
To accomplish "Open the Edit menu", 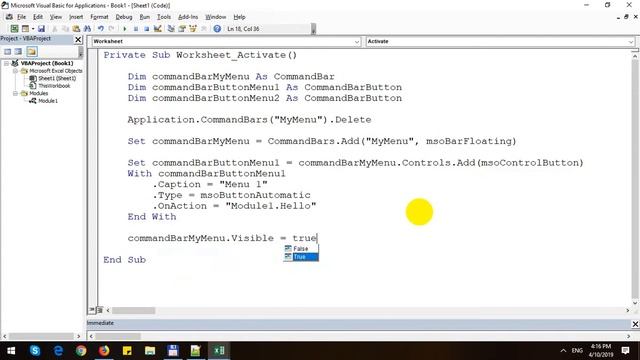I will coord(38,17).
